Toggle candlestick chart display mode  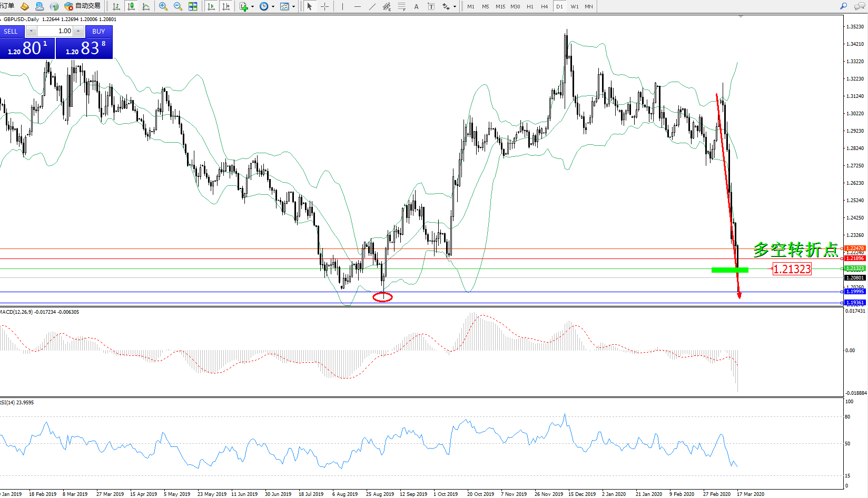tap(131, 6)
